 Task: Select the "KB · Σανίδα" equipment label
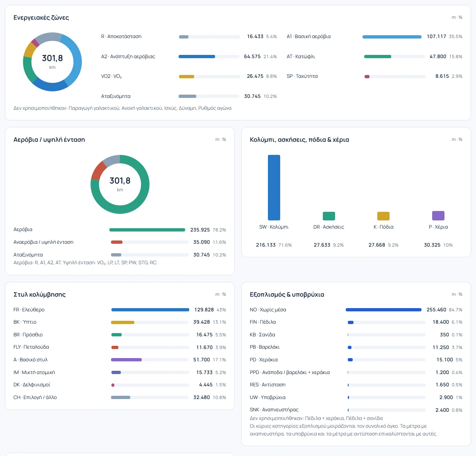262,335
